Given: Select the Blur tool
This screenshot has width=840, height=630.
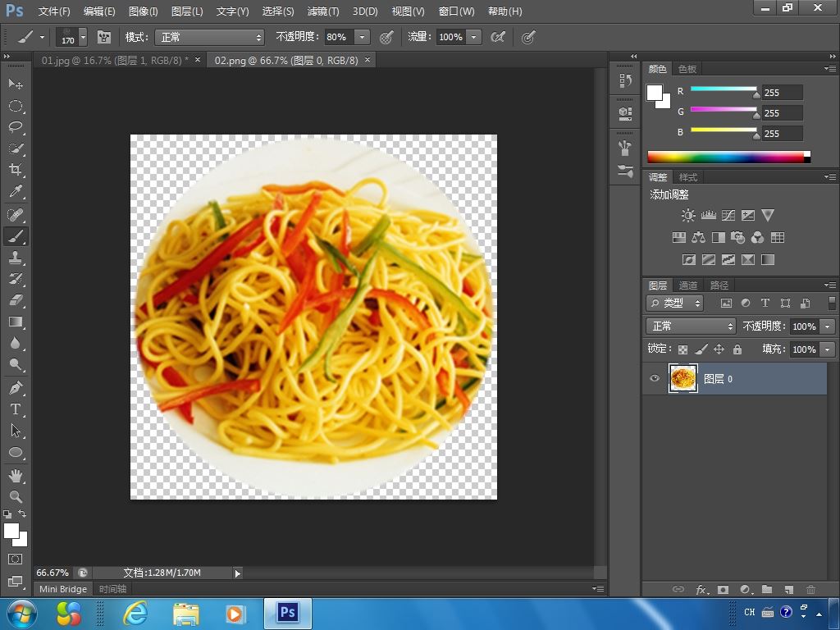Looking at the screenshot, I should tap(16, 344).
